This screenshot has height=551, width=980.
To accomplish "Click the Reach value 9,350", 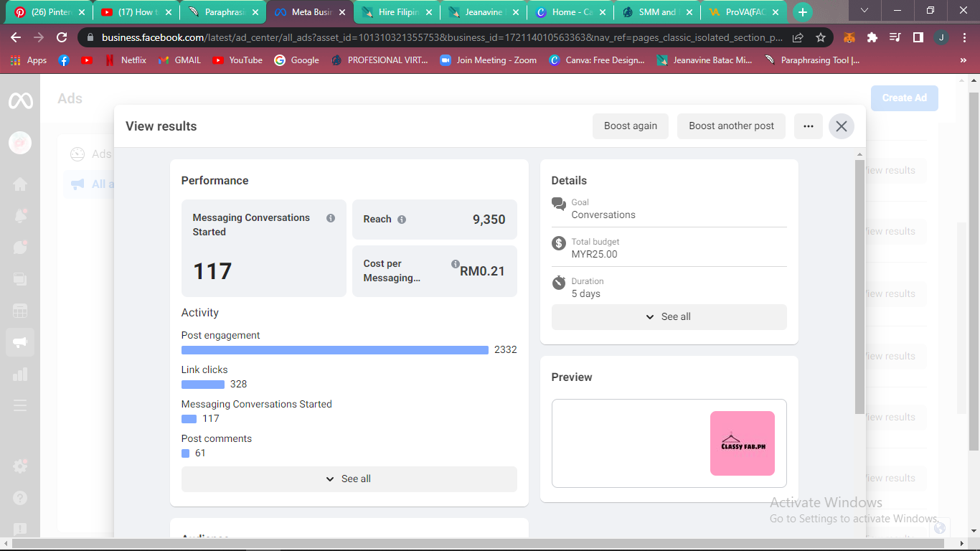I will click(489, 220).
